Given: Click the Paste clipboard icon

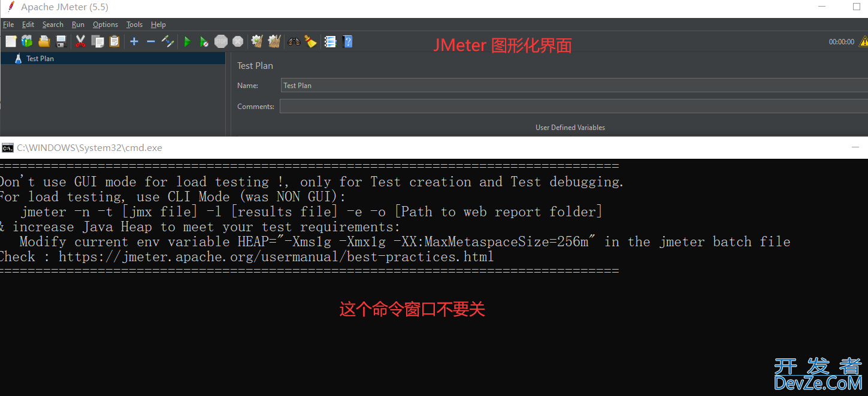Looking at the screenshot, I should [x=114, y=41].
